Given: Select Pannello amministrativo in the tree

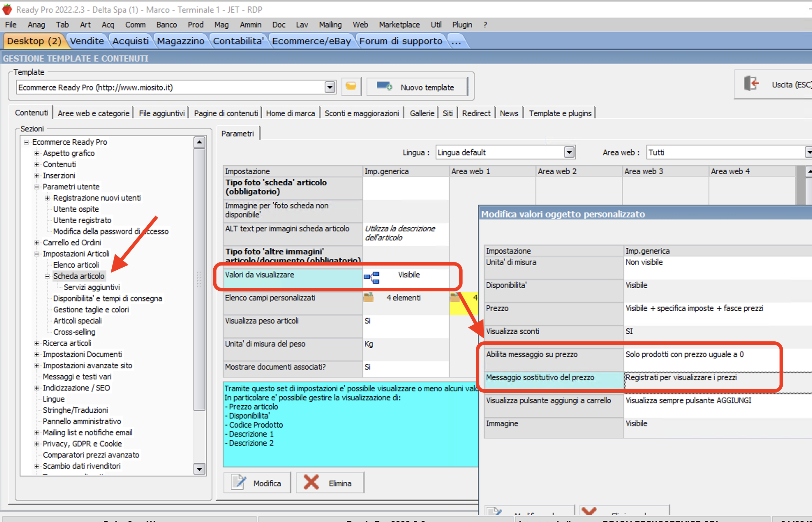Looking at the screenshot, I should (x=82, y=421).
